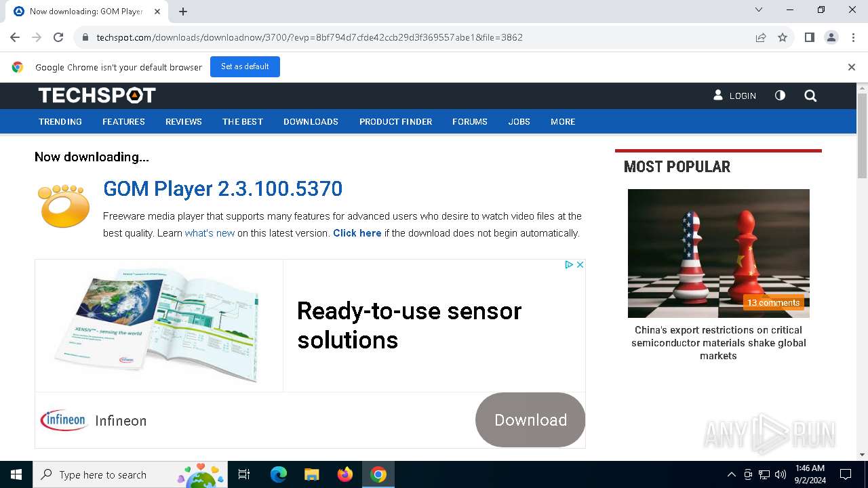The image size is (868, 488).
Task: Close the GOM Player download tab
Action: tap(157, 12)
